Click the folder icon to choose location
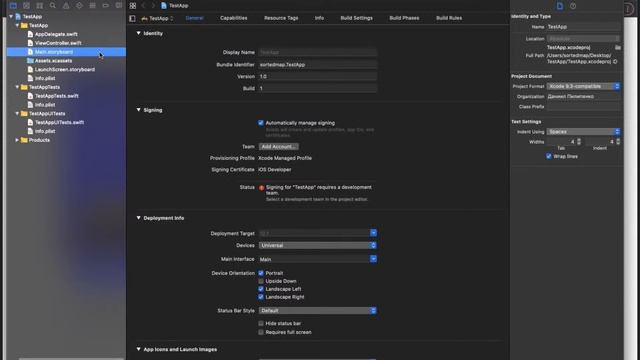 (x=618, y=47)
